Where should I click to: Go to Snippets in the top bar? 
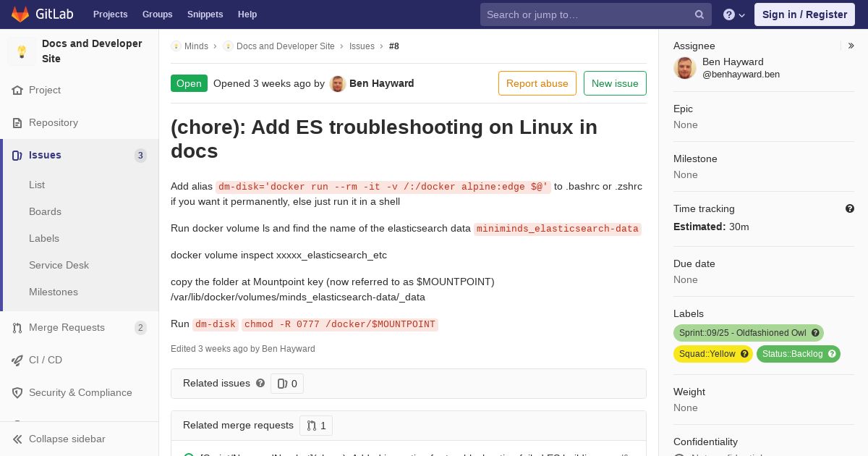[205, 14]
